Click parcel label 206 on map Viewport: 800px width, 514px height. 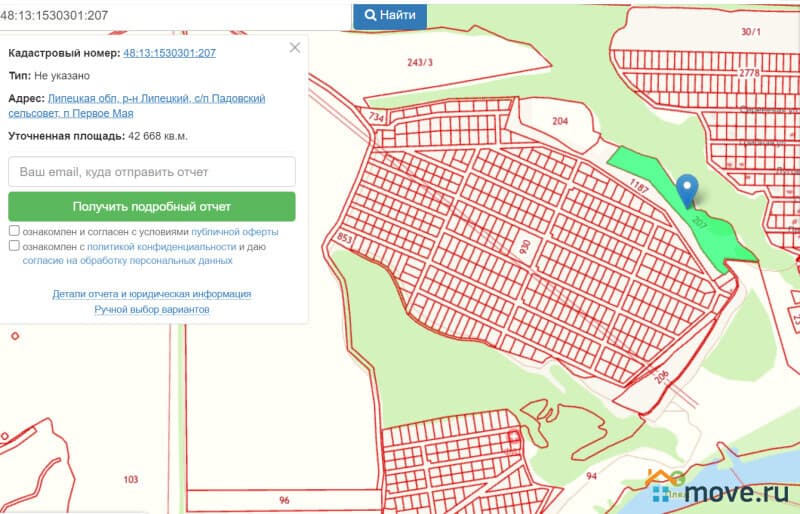pos(661,377)
